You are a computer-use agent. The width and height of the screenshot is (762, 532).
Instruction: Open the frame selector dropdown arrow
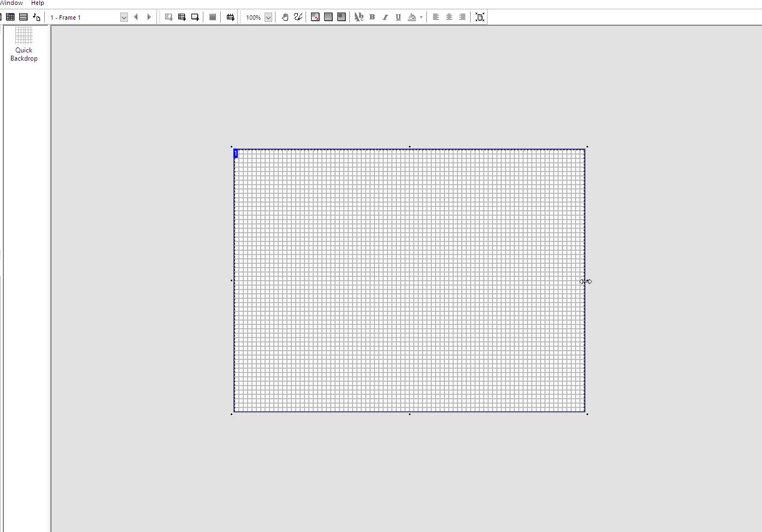pyautogui.click(x=124, y=17)
